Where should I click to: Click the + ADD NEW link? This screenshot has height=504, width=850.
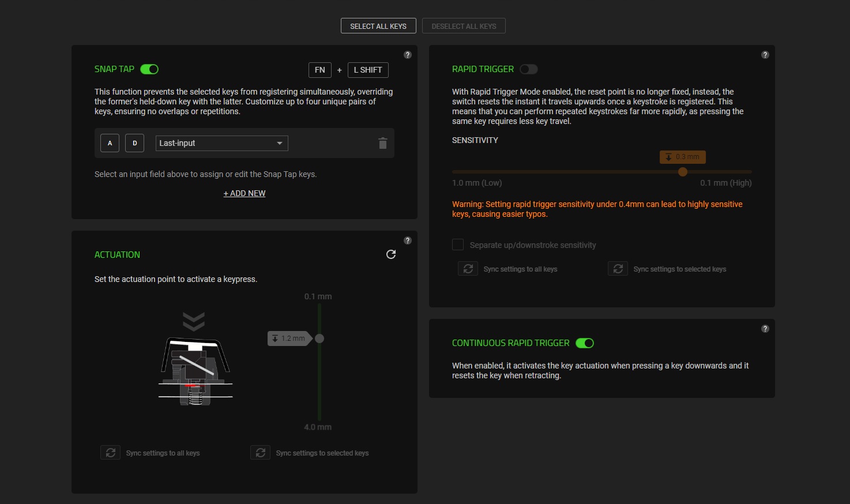coord(245,193)
